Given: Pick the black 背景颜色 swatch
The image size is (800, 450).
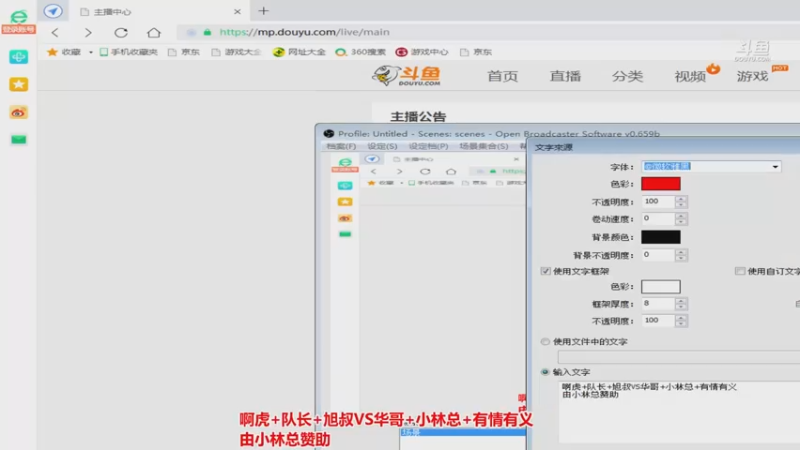Looking at the screenshot, I should click(x=661, y=237).
